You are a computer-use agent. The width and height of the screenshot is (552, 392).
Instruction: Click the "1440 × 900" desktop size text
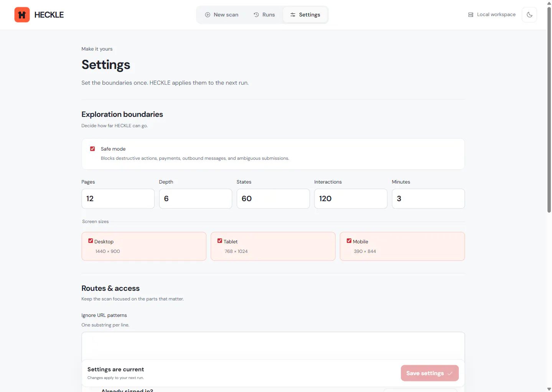pyautogui.click(x=107, y=251)
